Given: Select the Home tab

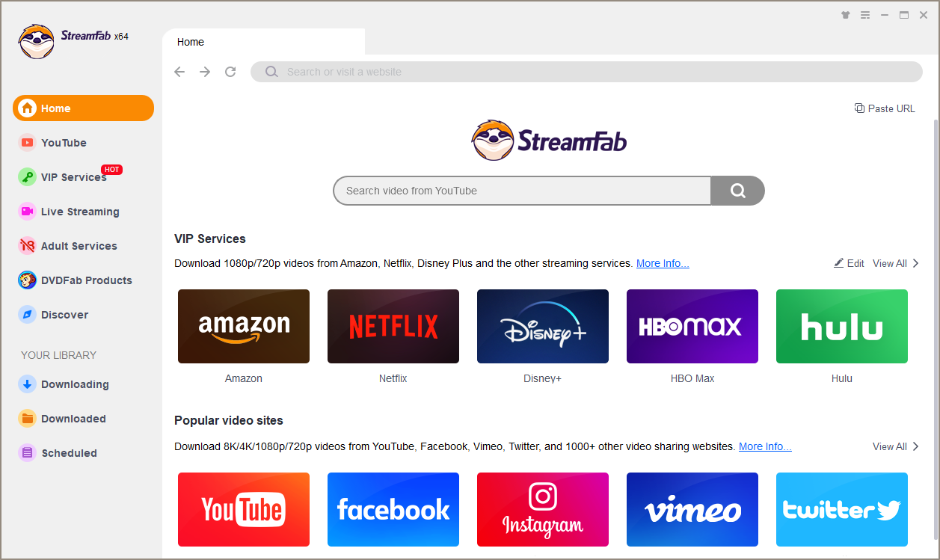Looking at the screenshot, I should [x=263, y=42].
